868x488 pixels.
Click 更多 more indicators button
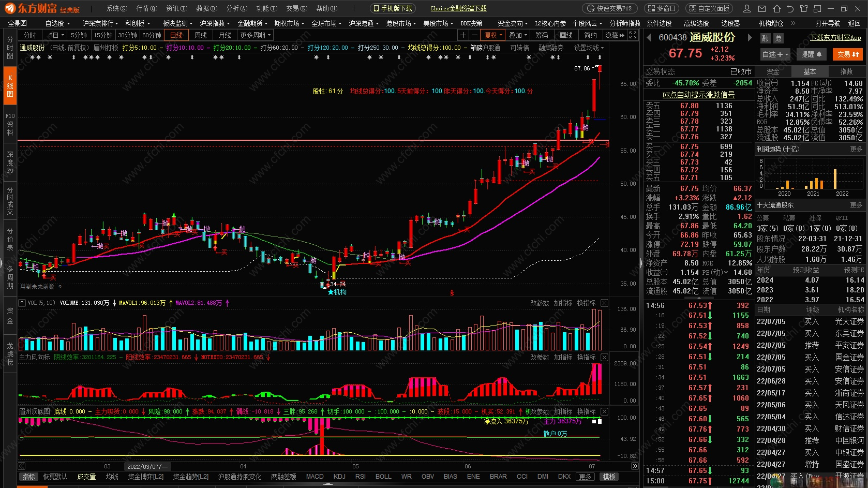(x=585, y=477)
